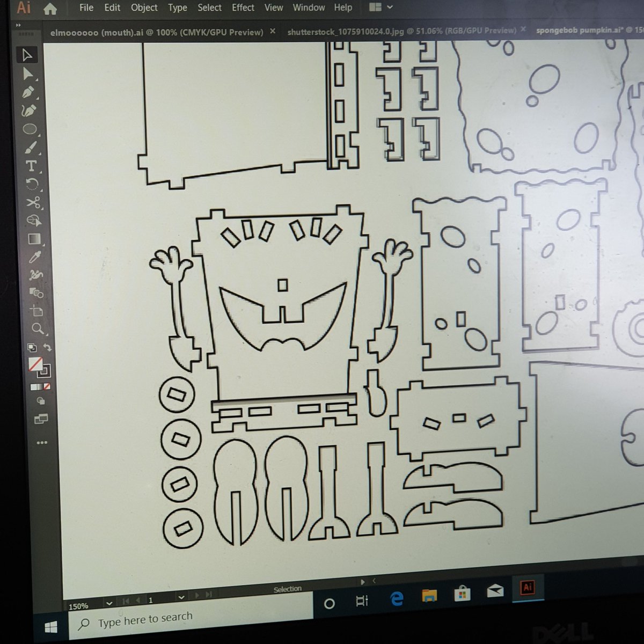This screenshot has height=644, width=644.
Task: Select the Symbol Sprayer tool
Action: tap(36, 275)
